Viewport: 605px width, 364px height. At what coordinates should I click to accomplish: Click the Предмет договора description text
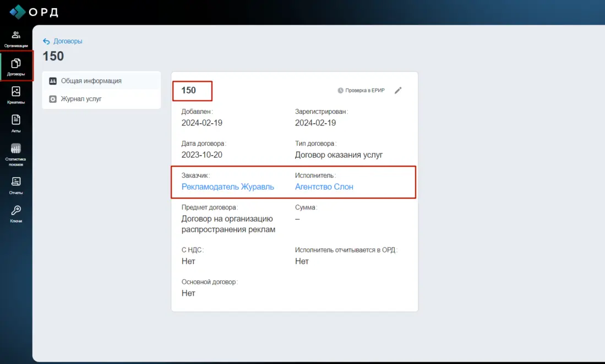[x=228, y=224]
